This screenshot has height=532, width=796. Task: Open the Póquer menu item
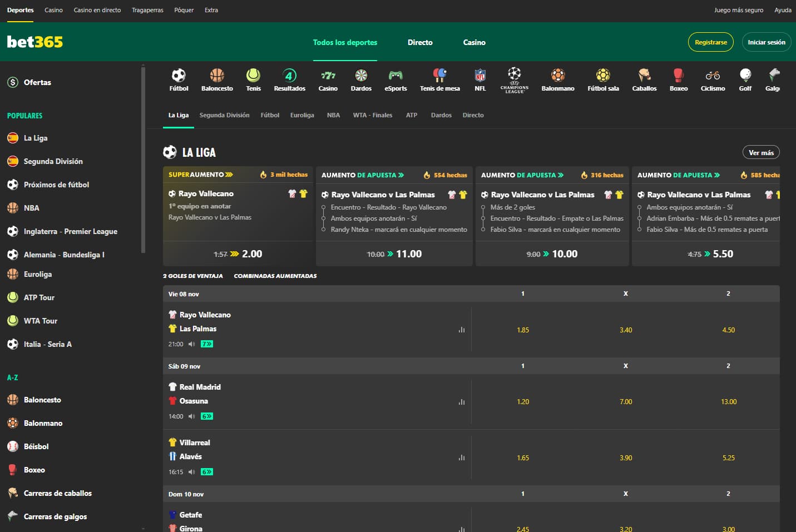click(184, 9)
